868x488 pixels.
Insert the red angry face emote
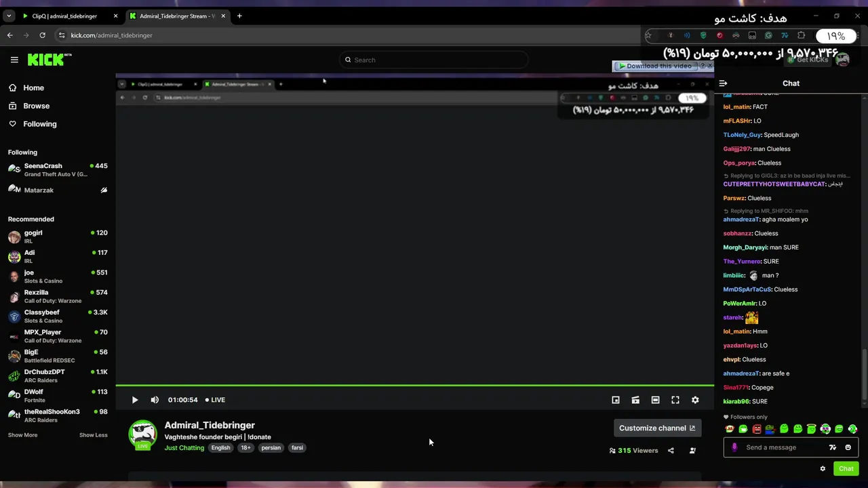pyautogui.click(x=757, y=429)
